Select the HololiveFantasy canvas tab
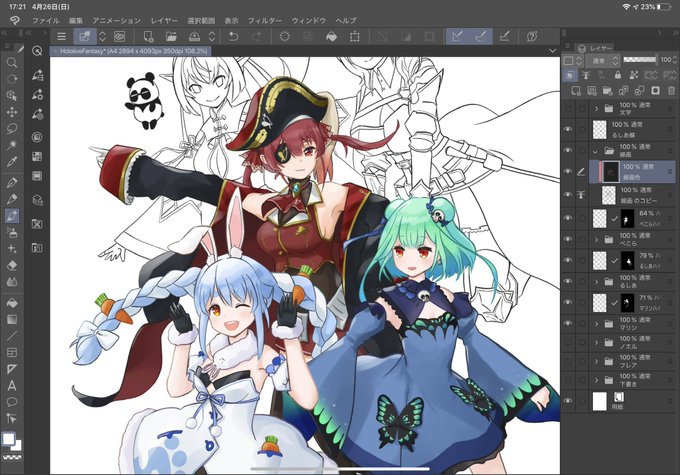This screenshot has height=475, width=680. [x=131, y=51]
